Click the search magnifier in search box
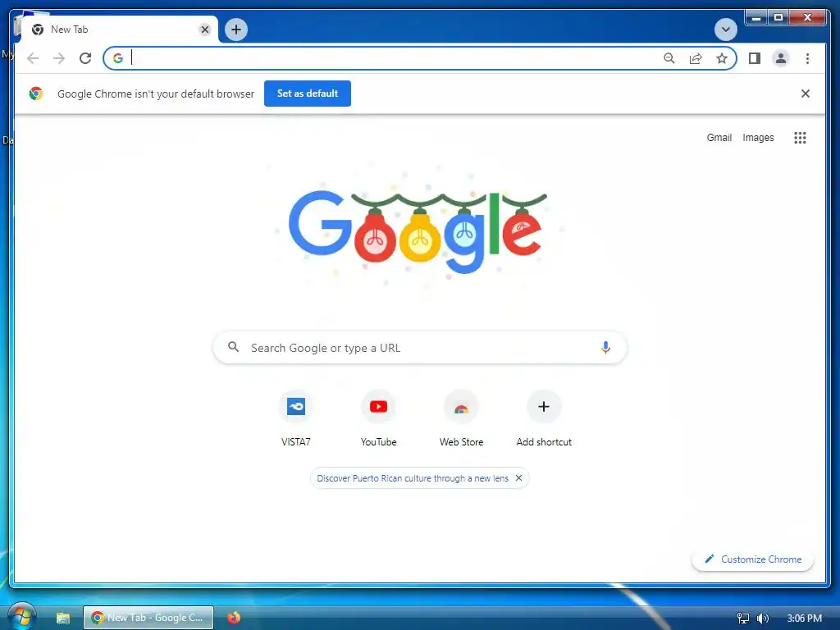The image size is (840, 630). click(233, 347)
